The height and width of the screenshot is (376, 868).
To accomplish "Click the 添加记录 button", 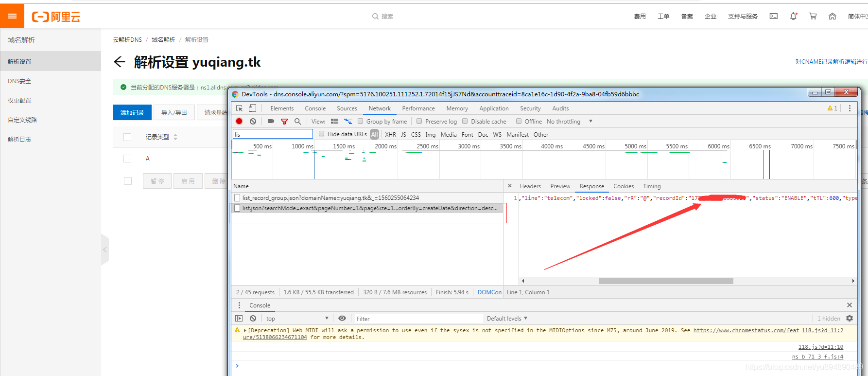I will pos(132,112).
